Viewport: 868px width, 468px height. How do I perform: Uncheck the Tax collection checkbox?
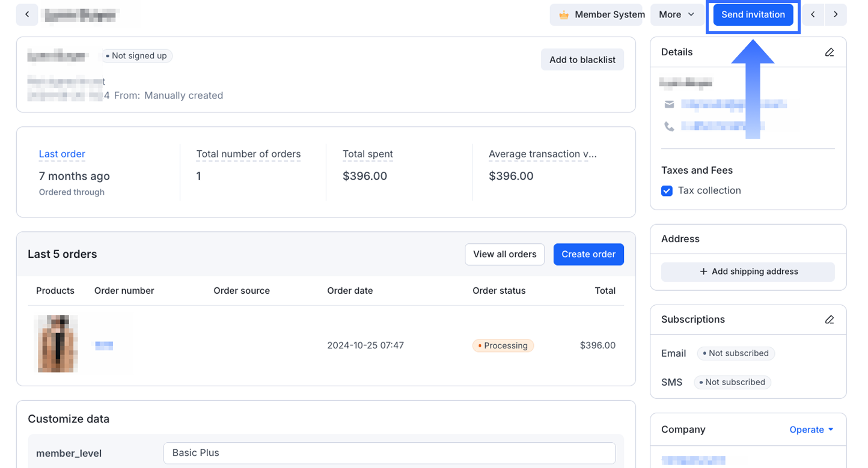pos(667,191)
